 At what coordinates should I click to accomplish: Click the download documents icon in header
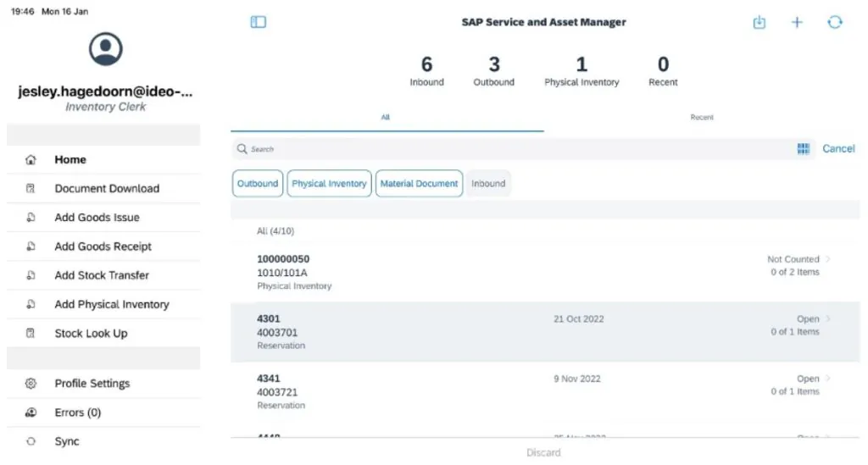click(x=759, y=22)
